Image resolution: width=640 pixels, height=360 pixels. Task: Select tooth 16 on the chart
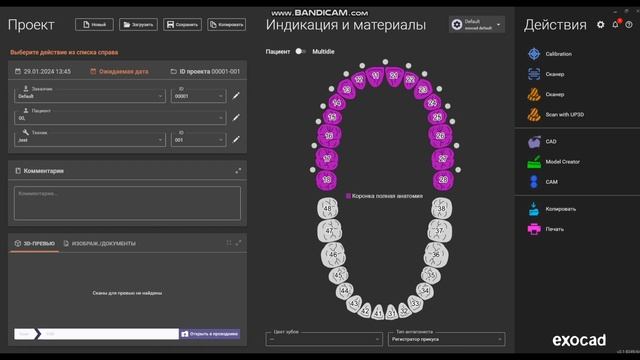329,136
